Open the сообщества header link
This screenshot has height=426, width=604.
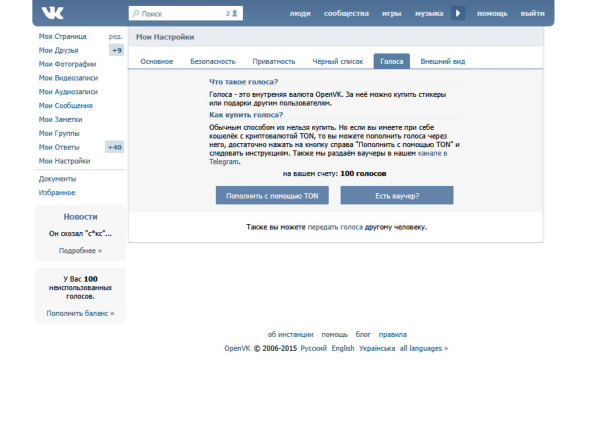coord(346,13)
